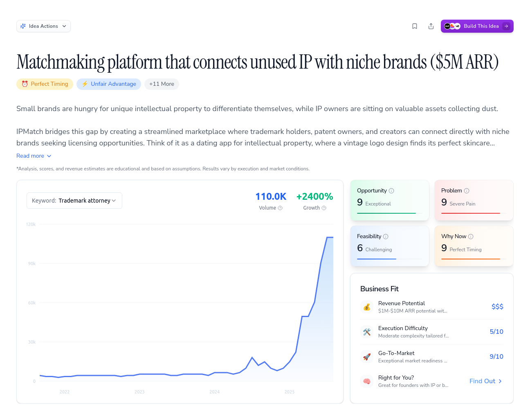530x420 pixels.
Task: Open the Keyword Trademark attorney dropdown
Action: point(74,201)
